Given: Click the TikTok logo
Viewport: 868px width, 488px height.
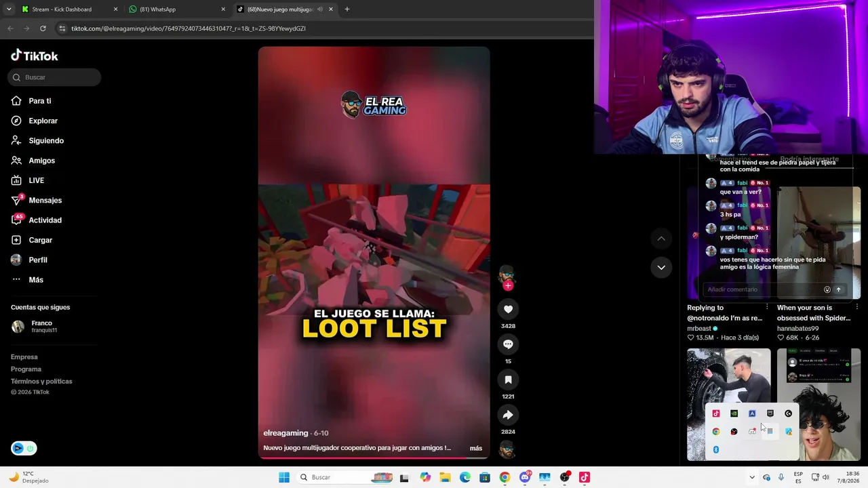Looking at the screenshot, I should point(35,56).
